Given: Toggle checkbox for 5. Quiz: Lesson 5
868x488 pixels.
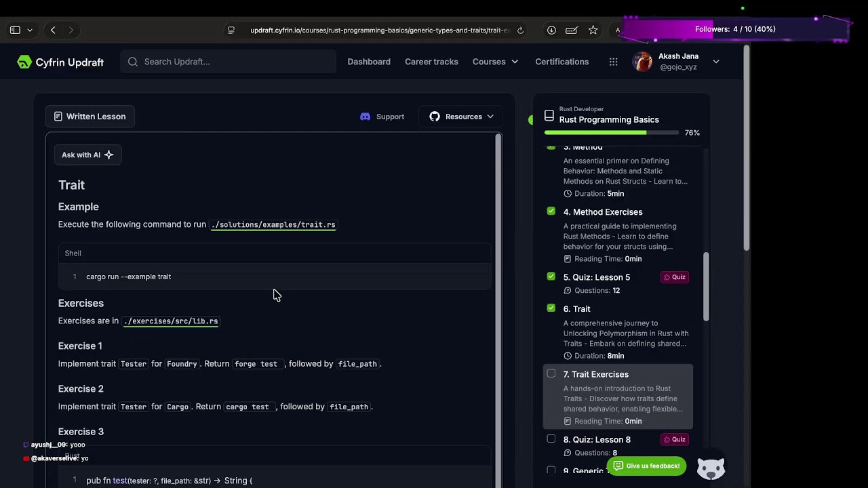Looking at the screenshot, I should [x=551, y=277].
